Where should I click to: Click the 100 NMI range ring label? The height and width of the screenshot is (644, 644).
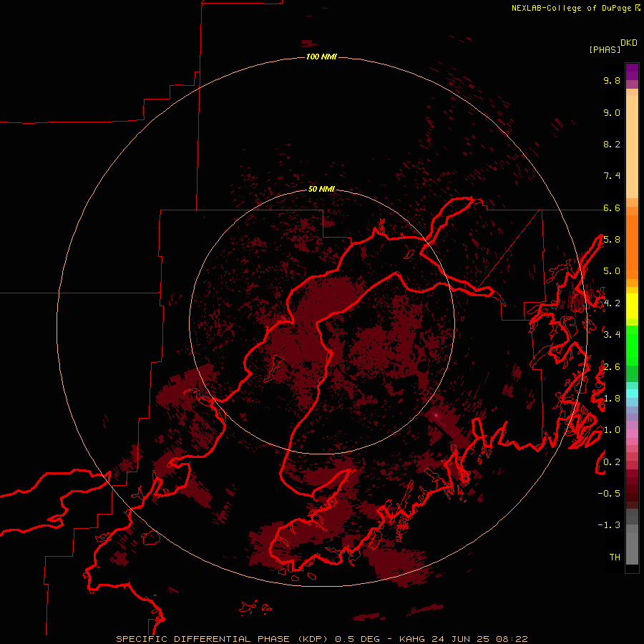click(x=321, y=57)
